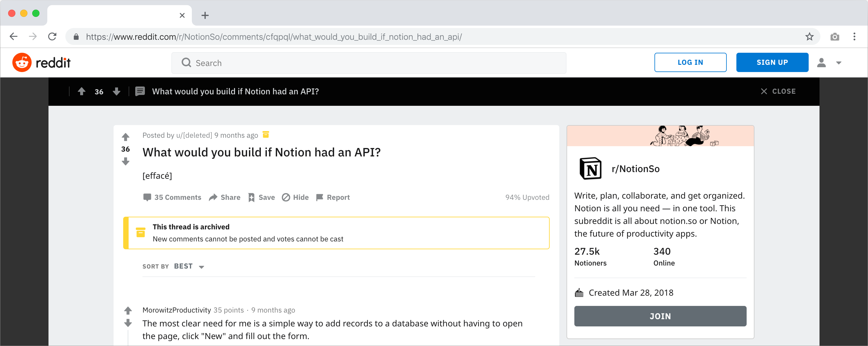868x346 pixels.
Task: Upvote MorowitzProductivity's comment
Action: 128,310
